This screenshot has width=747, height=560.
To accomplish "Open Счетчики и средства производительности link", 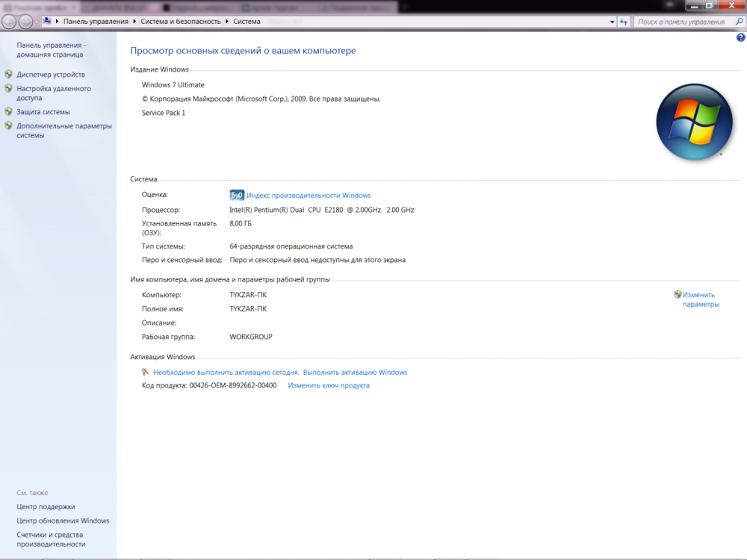I will pos(51,540).
